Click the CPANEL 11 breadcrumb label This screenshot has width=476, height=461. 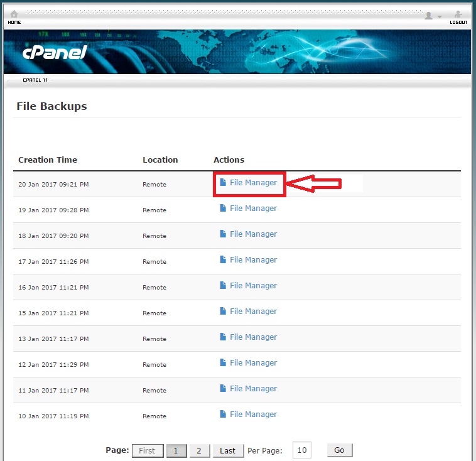tap(35, 80)
